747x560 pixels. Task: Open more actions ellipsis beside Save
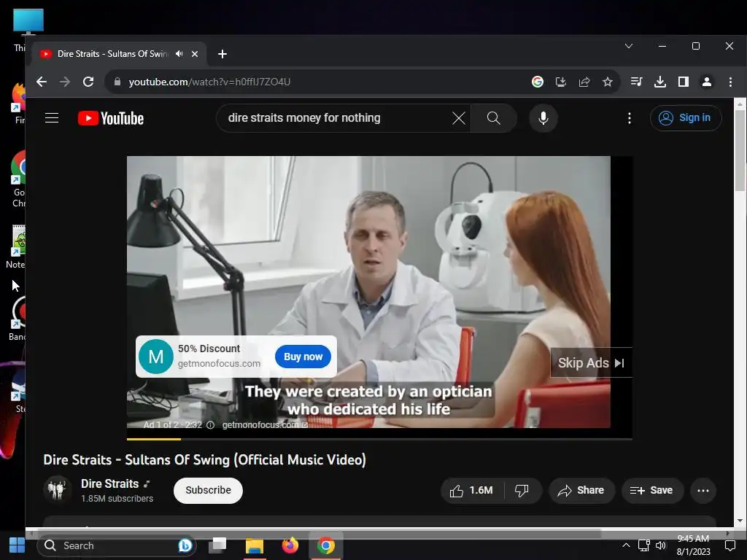coord(703,491)
